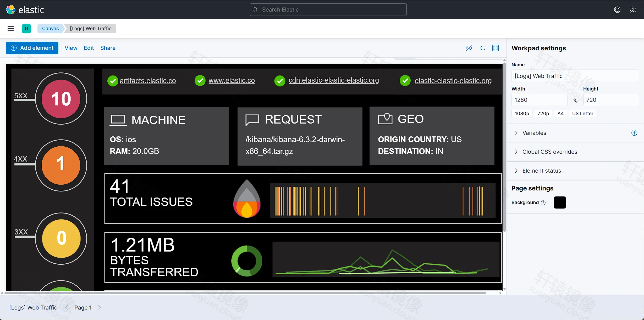This screenshot has height=320, width=644.
Task: Click the Width input field
Action: (539, 100)
